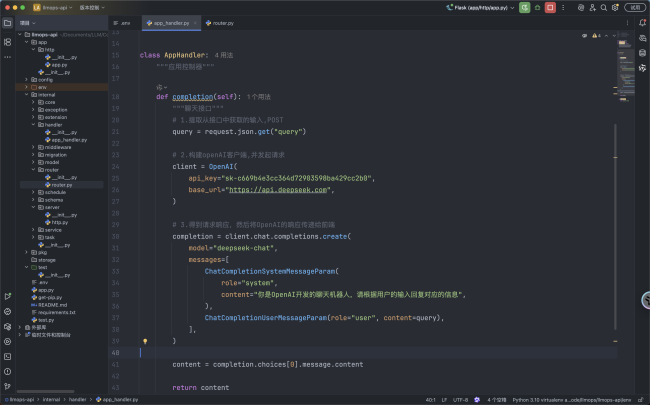
Task: Click the yellow intention lightbulb in the gutter
Action: pos(145,341)
